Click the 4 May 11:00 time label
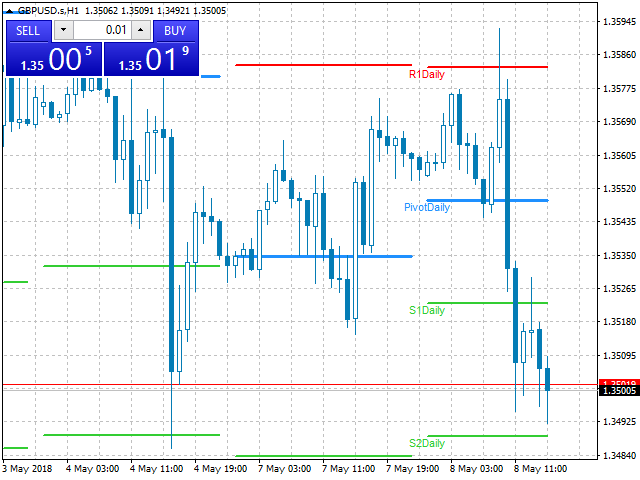 click(156, 469)
